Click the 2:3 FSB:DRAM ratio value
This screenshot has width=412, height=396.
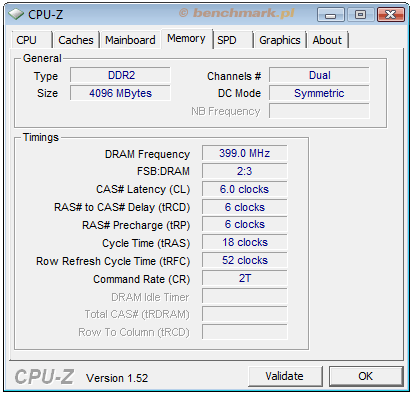click(x=245, y=171)
